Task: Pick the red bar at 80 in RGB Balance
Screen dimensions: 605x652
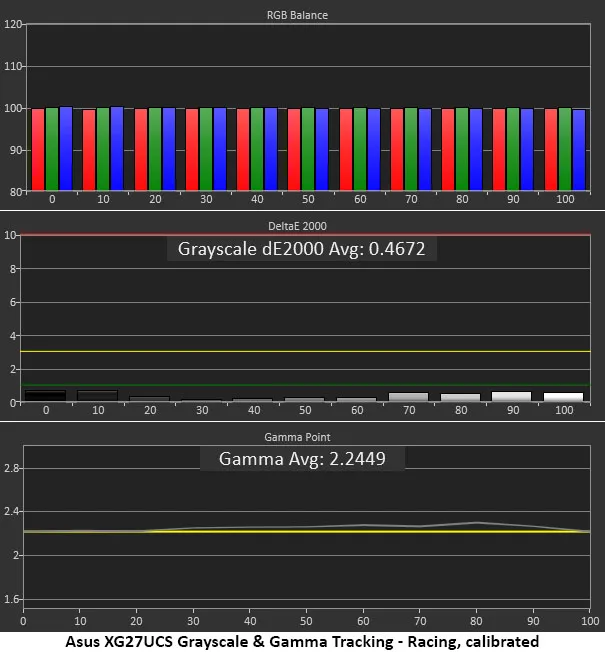Action: click(x=448, y=150)
